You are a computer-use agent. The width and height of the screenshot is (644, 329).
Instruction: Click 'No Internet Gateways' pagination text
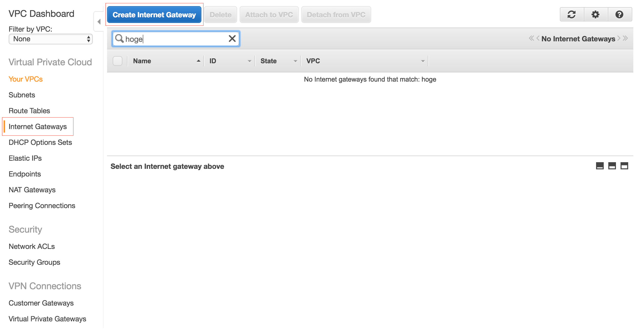coord(578,39)
